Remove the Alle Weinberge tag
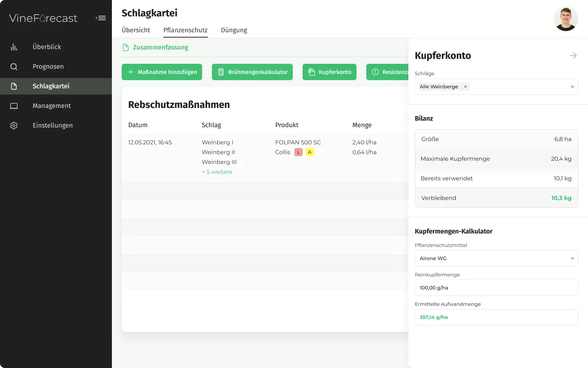This screenshot has height=368, width=588. point(465,87)
